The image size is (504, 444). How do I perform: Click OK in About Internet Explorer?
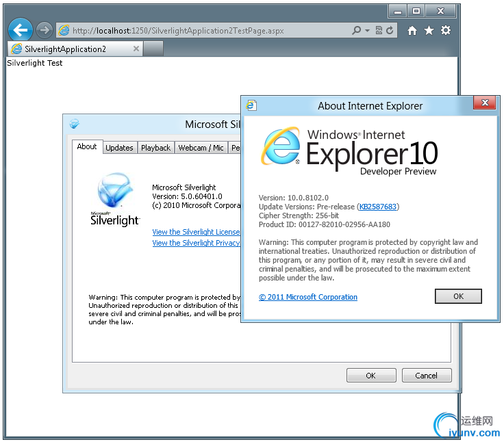point(458,296)
